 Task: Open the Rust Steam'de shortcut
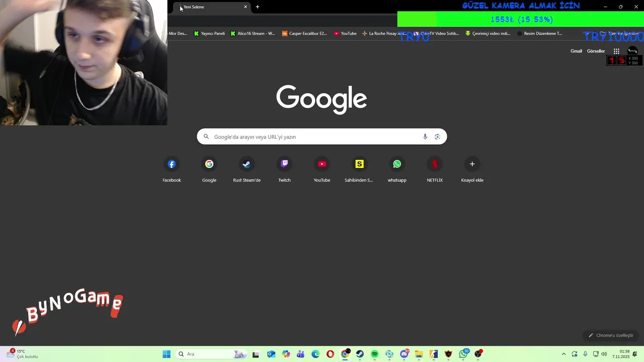tap(247, 170)
